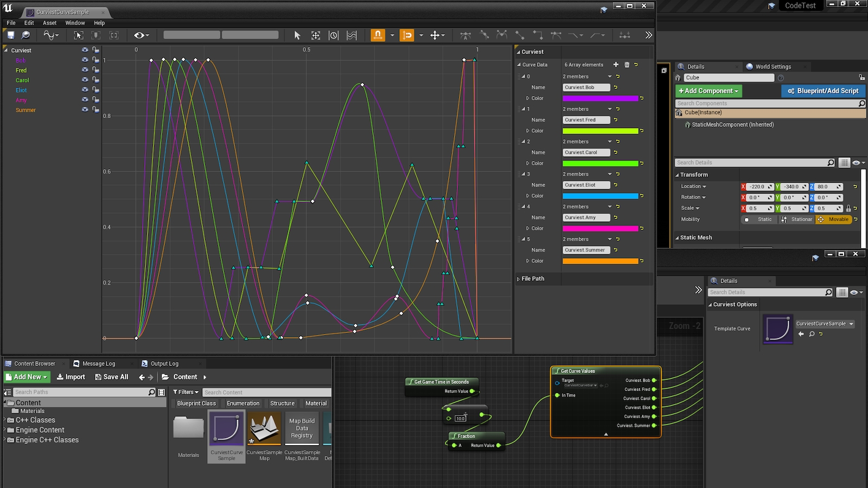Select the transform tool in curve editor toolbar
Screen dimensions: 868x488
[x=316, y=35]
